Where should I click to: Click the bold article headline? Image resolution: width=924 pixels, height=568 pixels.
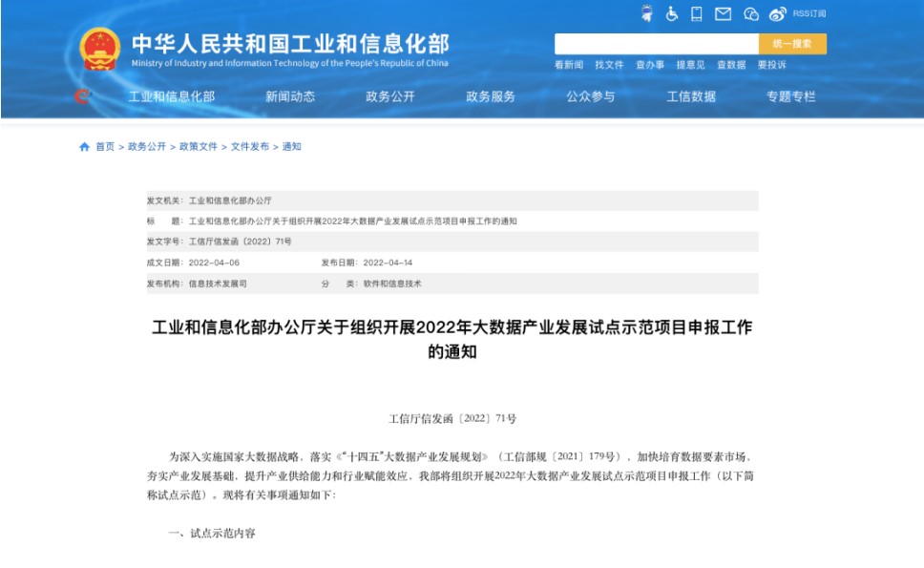452,340
